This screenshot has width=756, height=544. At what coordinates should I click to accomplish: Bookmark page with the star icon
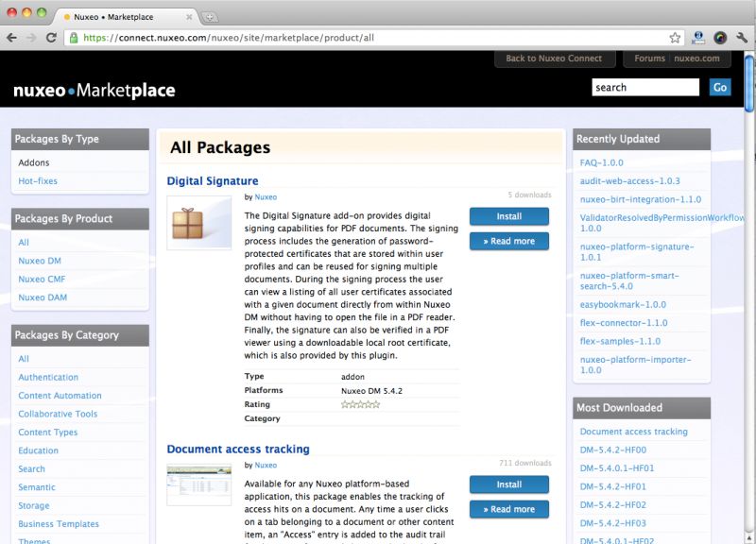point(675,38)
